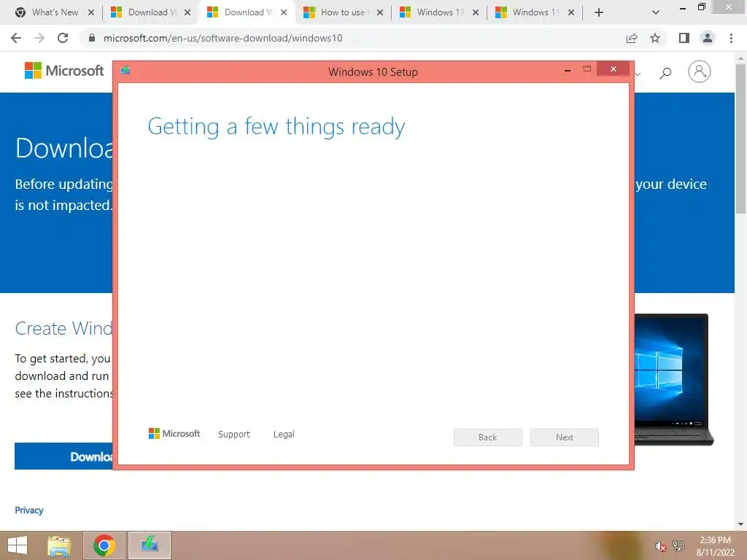Viewport: 747px width, 560px height.
Task: Open Chrome's side panel icon
Action: (684, 38)
